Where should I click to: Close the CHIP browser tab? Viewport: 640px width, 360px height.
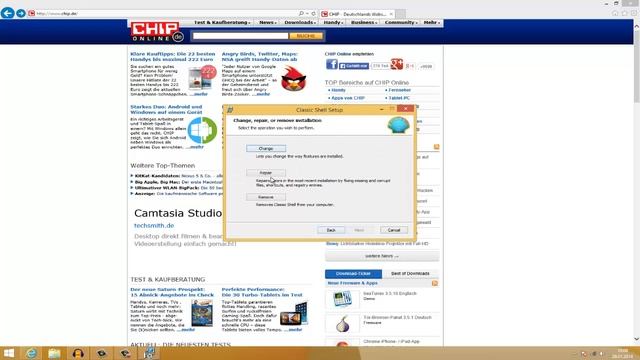(x=391, y=14)
